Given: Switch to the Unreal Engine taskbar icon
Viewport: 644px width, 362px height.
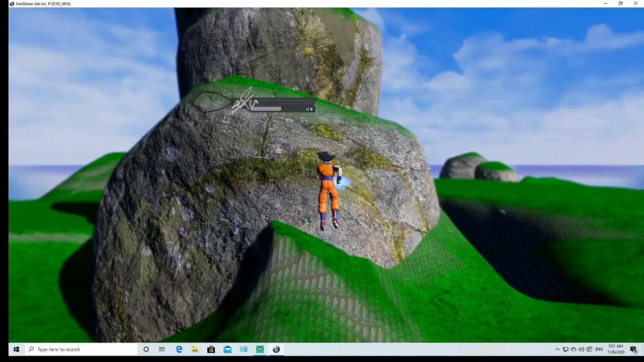Looking at the screenshot, I should (276, 349).
